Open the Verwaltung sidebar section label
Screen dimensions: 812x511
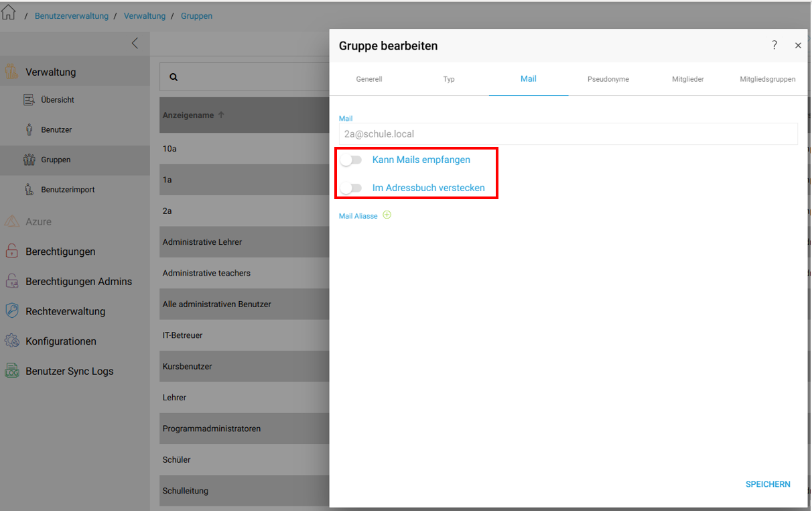[51, 72]
